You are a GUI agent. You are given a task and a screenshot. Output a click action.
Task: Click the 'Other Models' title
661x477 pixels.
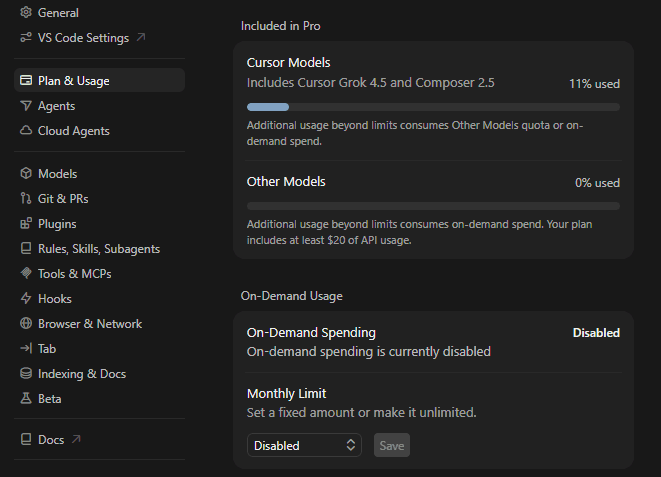(x=286, y=181)
